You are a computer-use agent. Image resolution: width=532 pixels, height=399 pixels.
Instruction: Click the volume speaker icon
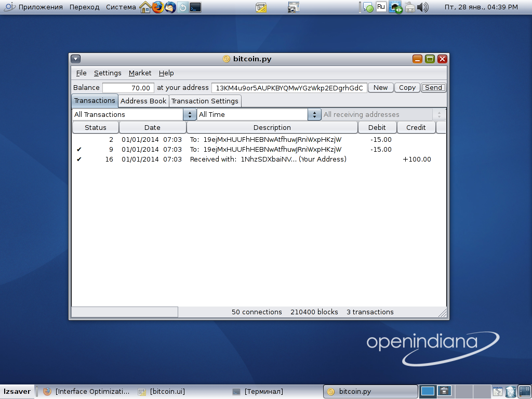(423, 7)
